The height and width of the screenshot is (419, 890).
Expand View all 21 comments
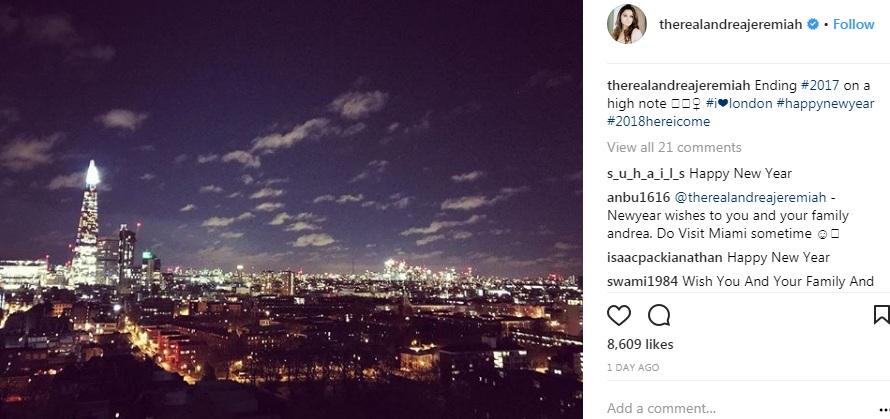674,148
